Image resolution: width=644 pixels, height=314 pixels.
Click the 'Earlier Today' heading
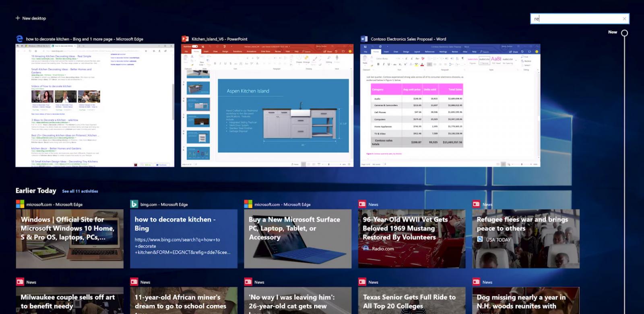click(36, 191)
